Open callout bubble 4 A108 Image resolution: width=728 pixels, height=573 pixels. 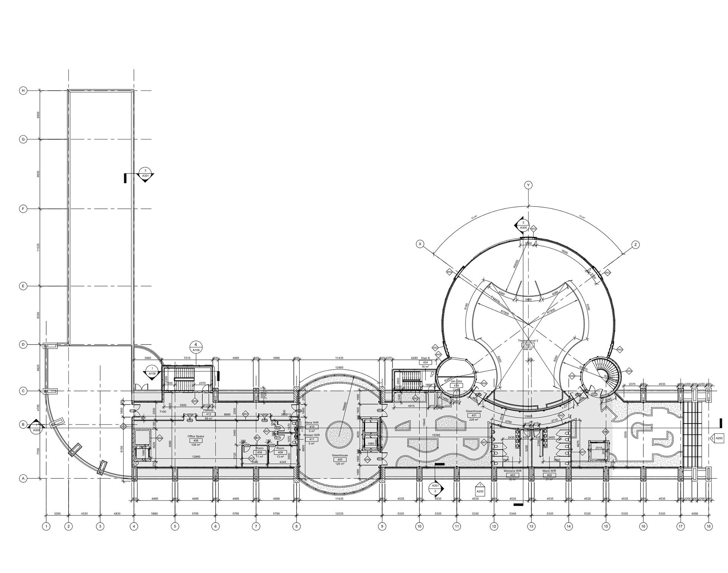pos(196,347)
